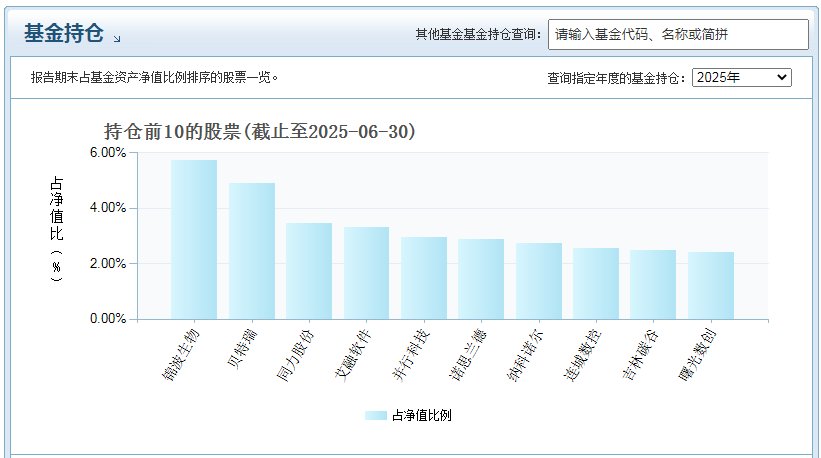Viewport: 821px width, 458px height.
Task: Click the 4.00% y-axis label
Action: (x=108, y=208)
